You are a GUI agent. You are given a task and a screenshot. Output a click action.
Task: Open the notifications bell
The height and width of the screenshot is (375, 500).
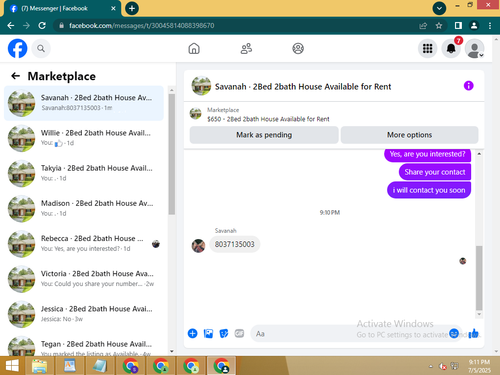451,49
